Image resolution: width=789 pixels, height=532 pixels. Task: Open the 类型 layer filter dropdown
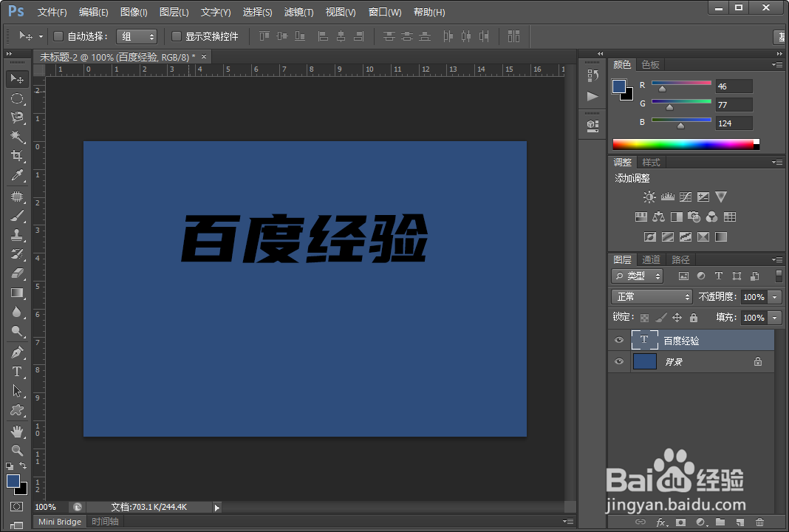637,276
